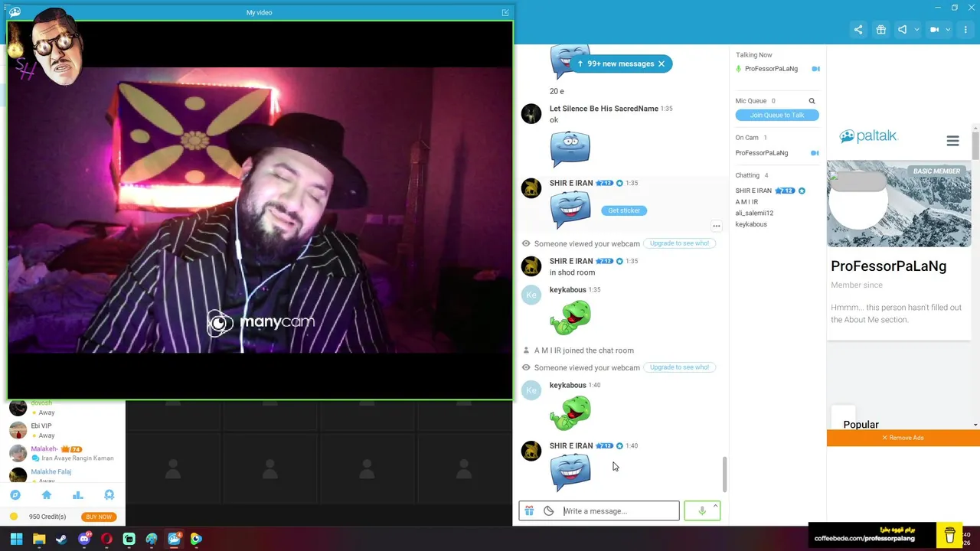Open ManyCam icon in taskbar
Screen dimensions: 980x551
(x=196, y=539)
